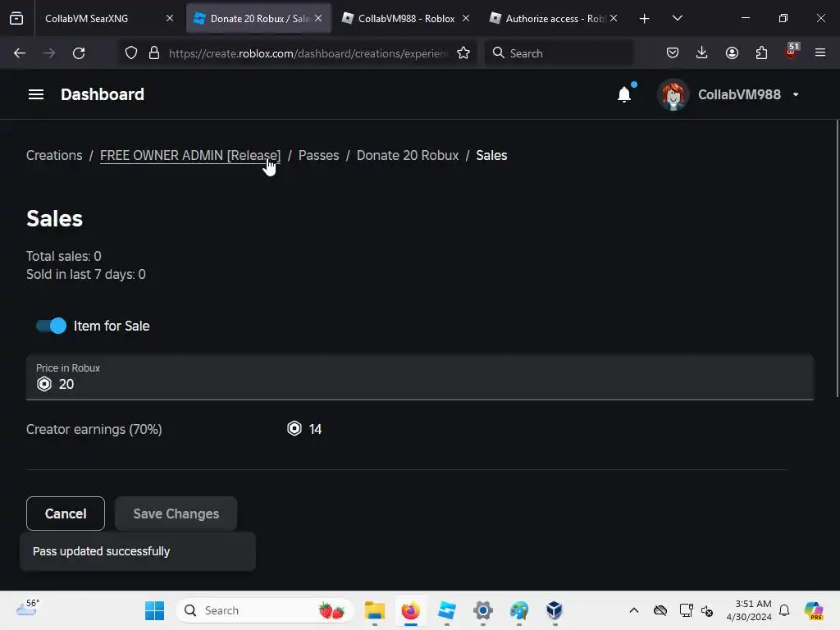Open Windows notifications bell in tray
This screenshot has height=630, width=840.
784,610
